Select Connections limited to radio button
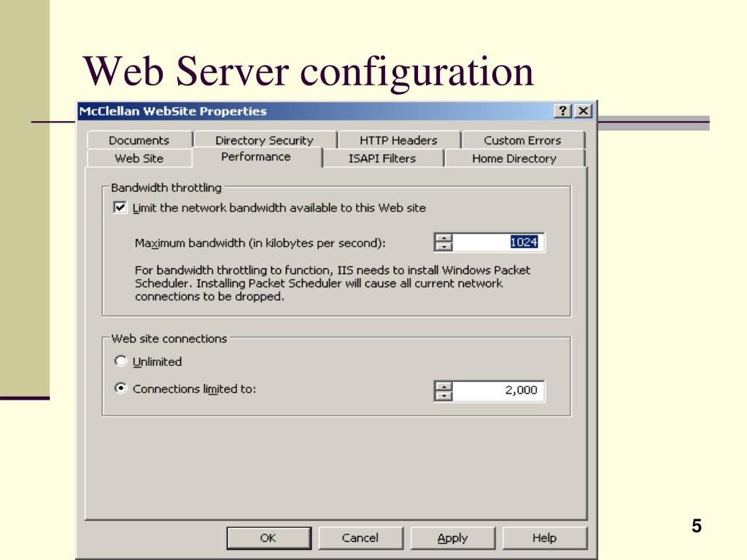The image size is (747, 560). click(120, 389)
